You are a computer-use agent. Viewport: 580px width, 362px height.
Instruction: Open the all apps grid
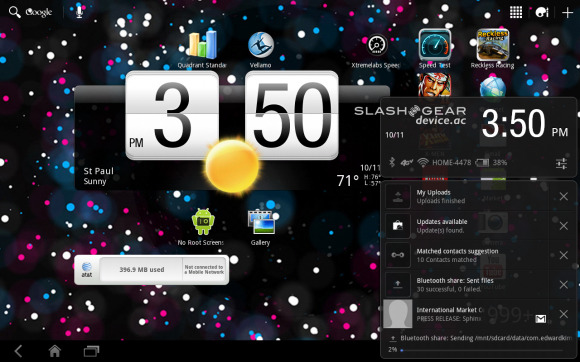[x=516, y=12]
